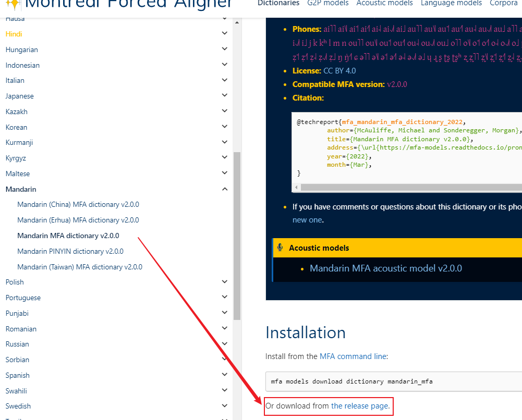The width and height of the screenshot is (522, 420).
Task: Click the 'new one' link
Action: (x=307, y=220)
